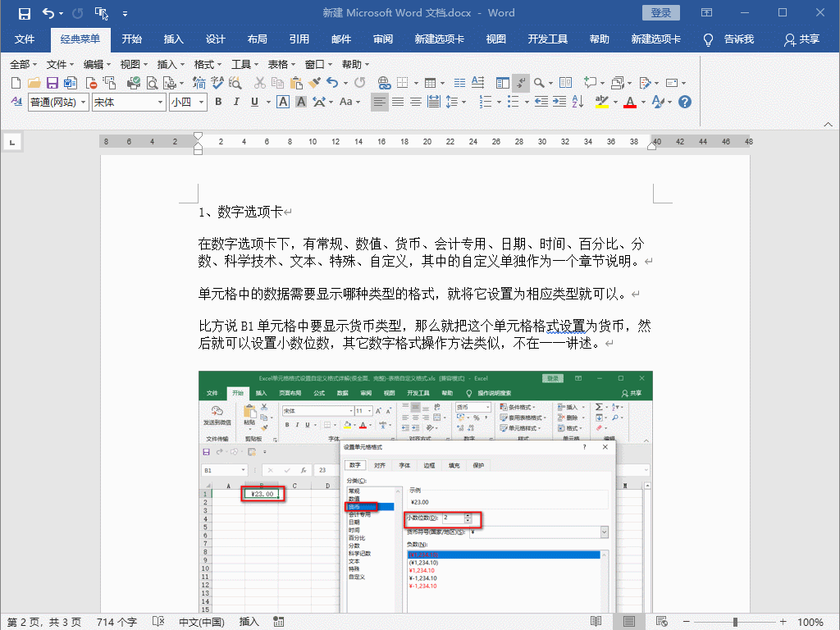The image size is (840, 630).
Task: Click the 共享 share button
Action: tap(802, 39)
